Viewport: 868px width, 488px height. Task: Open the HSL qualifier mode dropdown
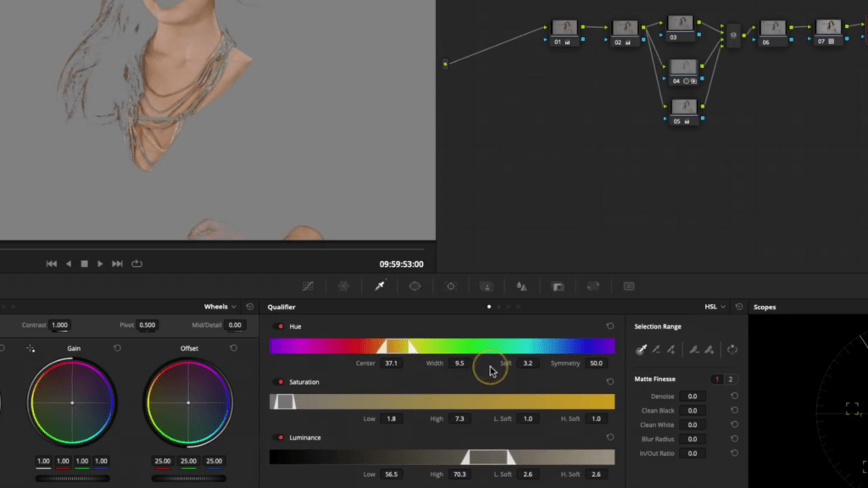(715, 307)
